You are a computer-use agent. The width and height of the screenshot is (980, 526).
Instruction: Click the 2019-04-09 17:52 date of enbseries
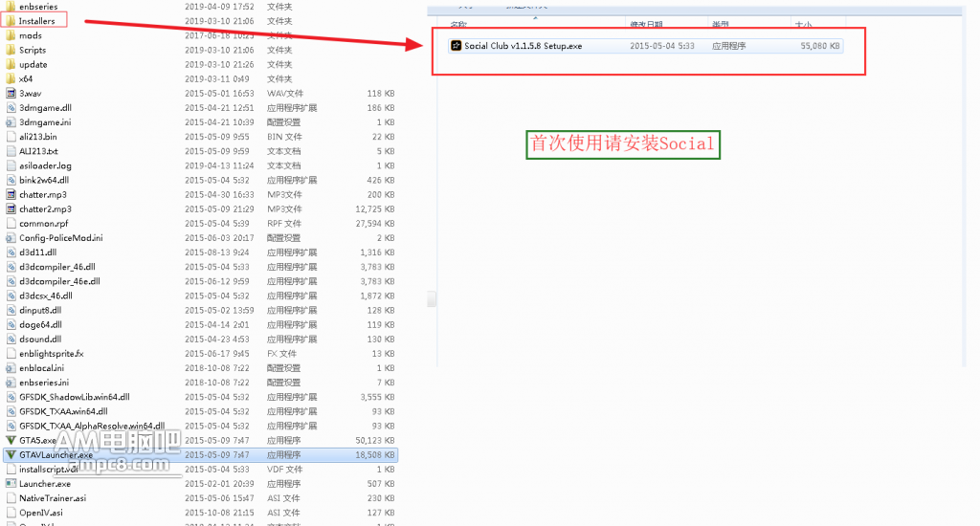[x=219, y=7]
